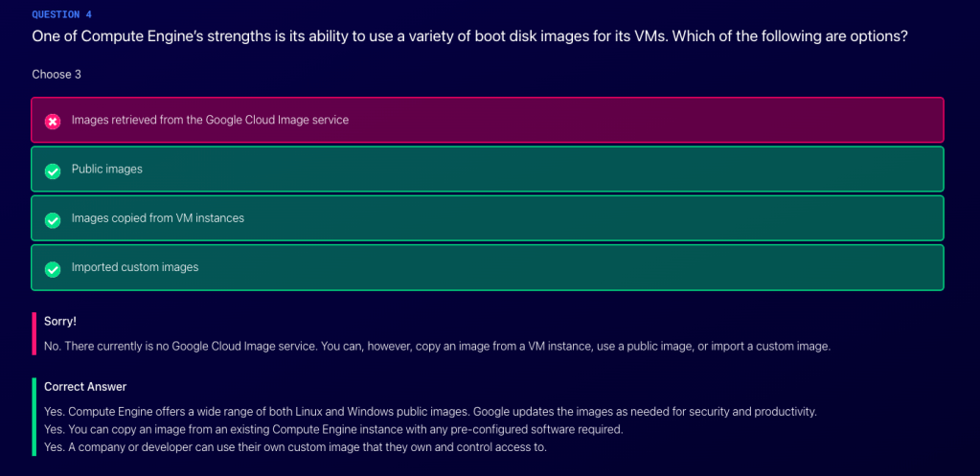Select the "Public images" answer option
Image resolution: width=980 pixels, height=476 pixels.
click(106, 170)
